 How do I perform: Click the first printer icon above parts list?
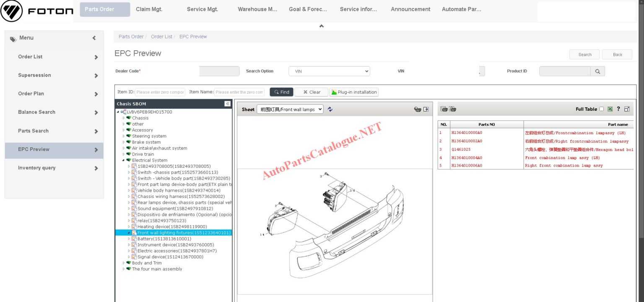pyautogui.click(x=444, y=109)
